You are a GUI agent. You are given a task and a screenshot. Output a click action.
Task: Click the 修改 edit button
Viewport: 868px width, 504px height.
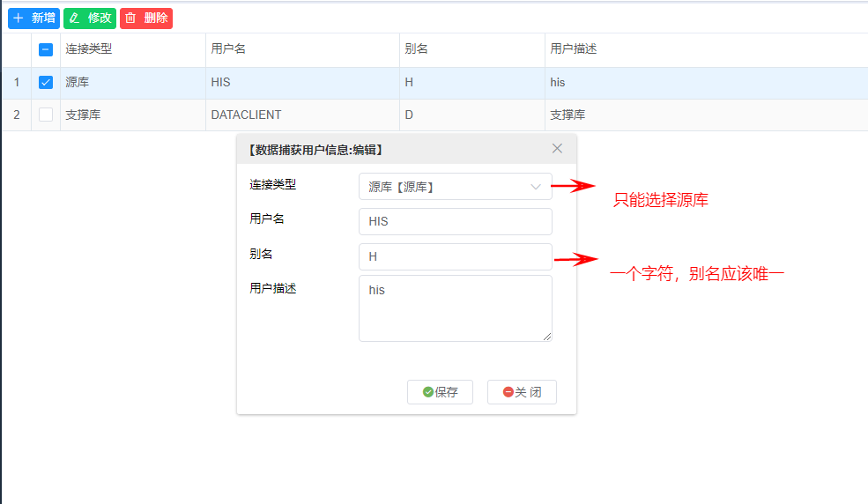90,19
